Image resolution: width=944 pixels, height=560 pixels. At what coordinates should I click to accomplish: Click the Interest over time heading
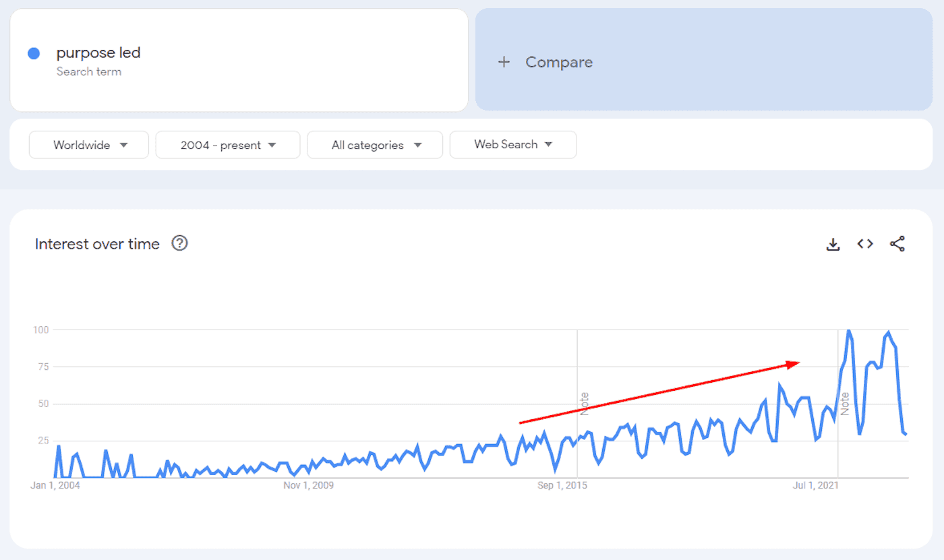97,244
